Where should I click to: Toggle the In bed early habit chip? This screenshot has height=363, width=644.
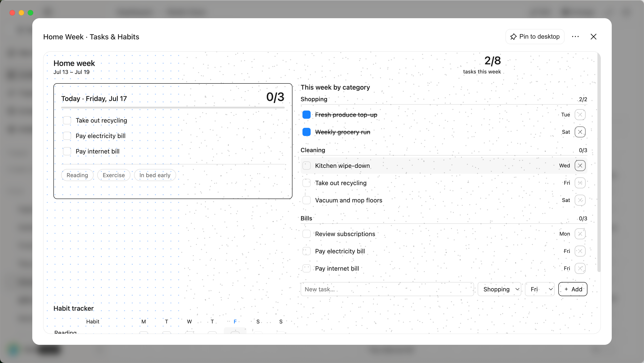coord(155,175)
